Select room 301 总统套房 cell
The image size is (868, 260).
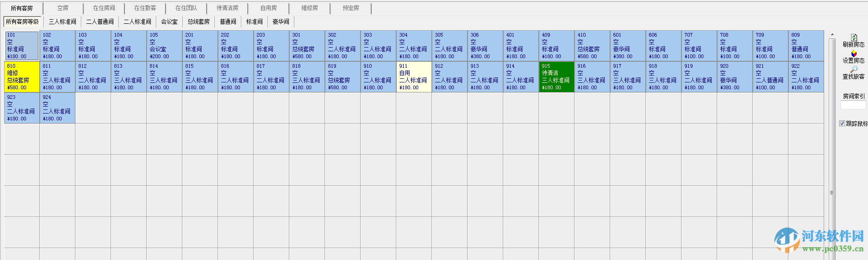307,46
